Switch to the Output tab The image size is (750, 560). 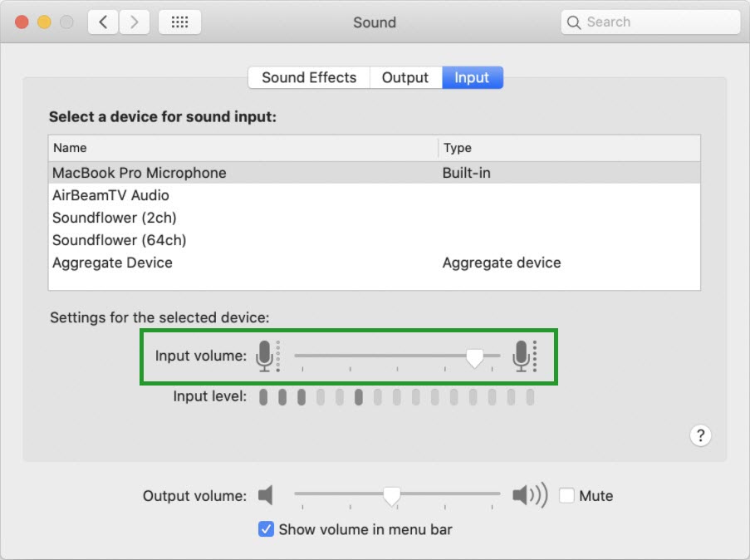pos(405,77)
